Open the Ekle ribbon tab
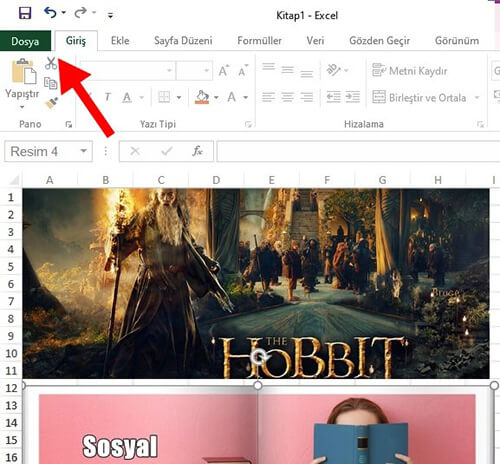The width and height of the screenshot is (500, 464). (x=120, y=41)
